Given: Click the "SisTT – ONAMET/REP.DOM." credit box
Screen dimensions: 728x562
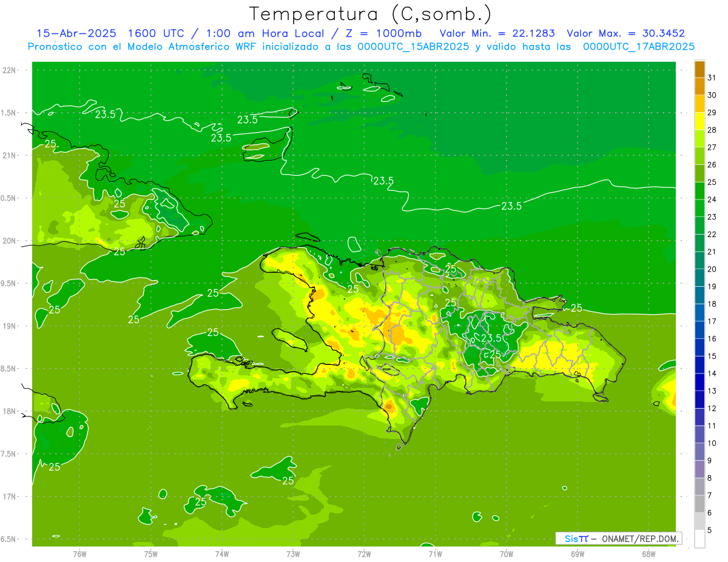Looking at the screenshot, I should [618, 538].
